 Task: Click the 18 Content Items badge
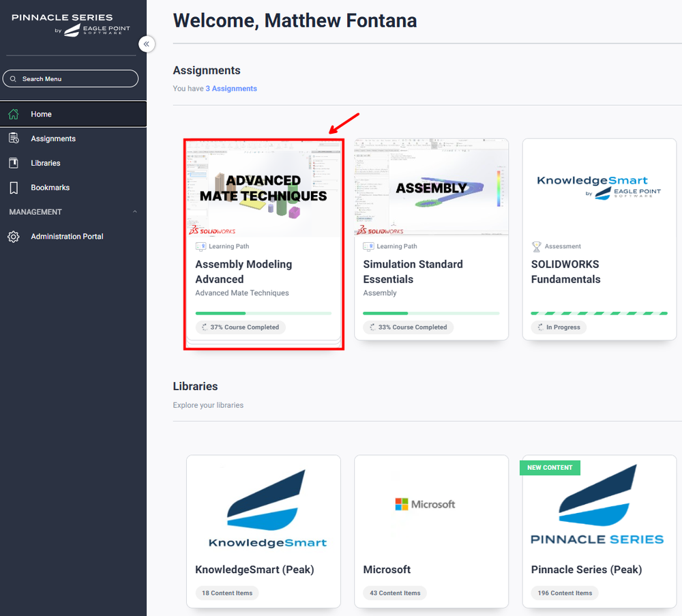[x=227, y=593]
